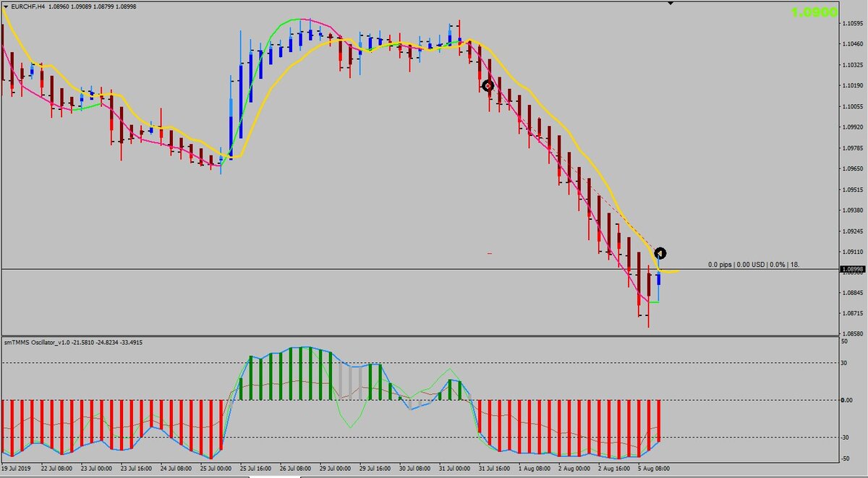Click the 1.09650 price scale value
Viewport: 868px width, 478px height.
coord(854,168)
